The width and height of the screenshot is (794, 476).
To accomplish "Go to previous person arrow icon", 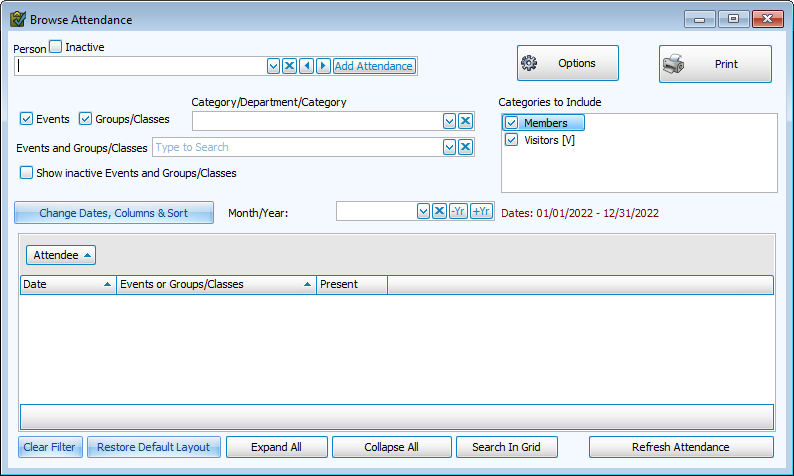I will point(307,66).
